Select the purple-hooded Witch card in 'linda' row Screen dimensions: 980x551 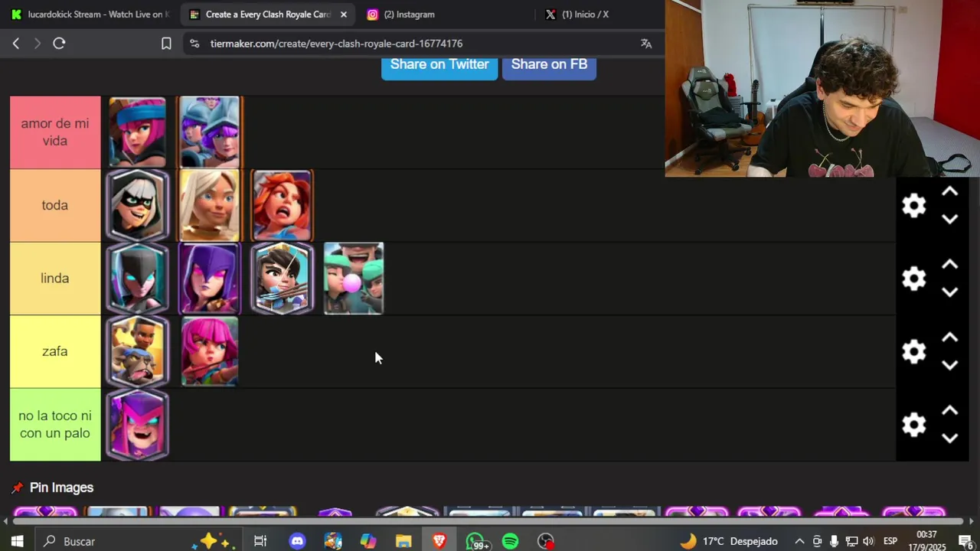[x=210, y=279]
